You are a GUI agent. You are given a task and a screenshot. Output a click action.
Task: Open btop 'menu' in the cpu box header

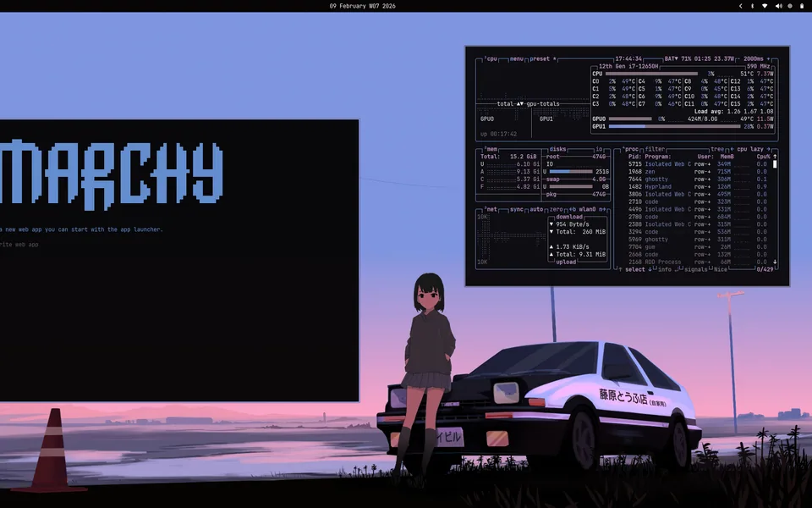click(x=516, y=59)
